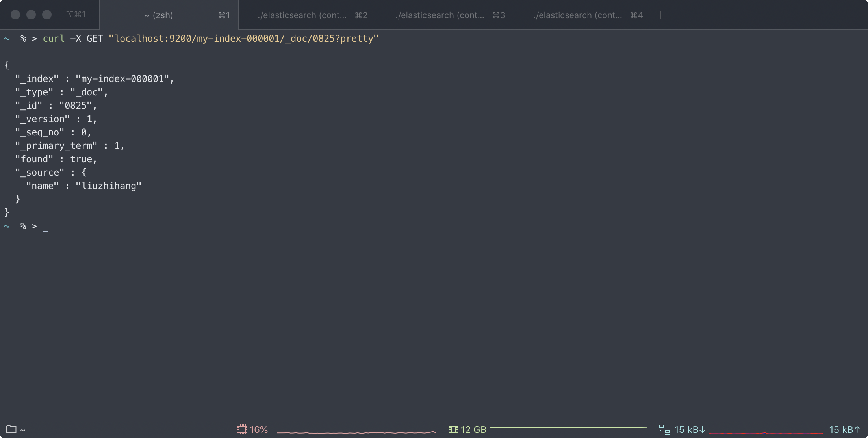Click the CPU chip icon
The image size is (868, 438).
(x=242, y=429)
